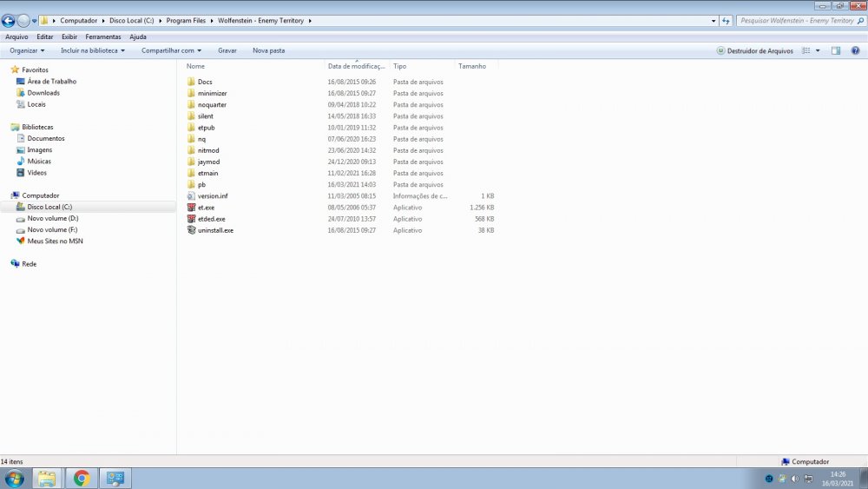Select the etpub folder icon
The width and height of the screenshot is (868, 489).
191,128
